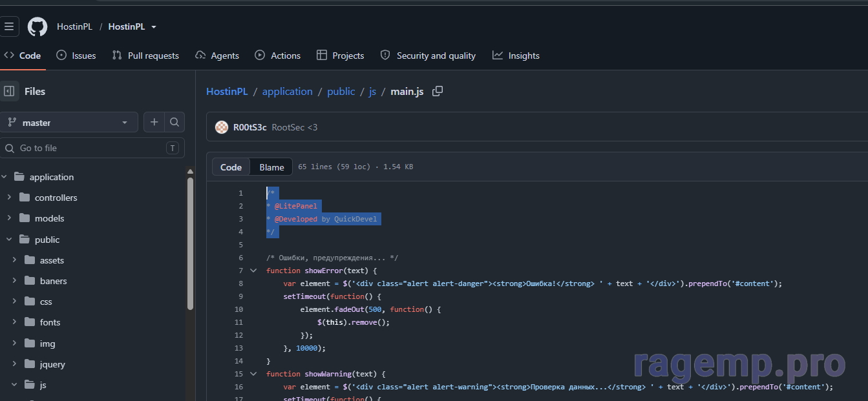Viewport: 868px width, 401px height.
Task: Copy the file path to clipboard
Action: coord(438,91)
